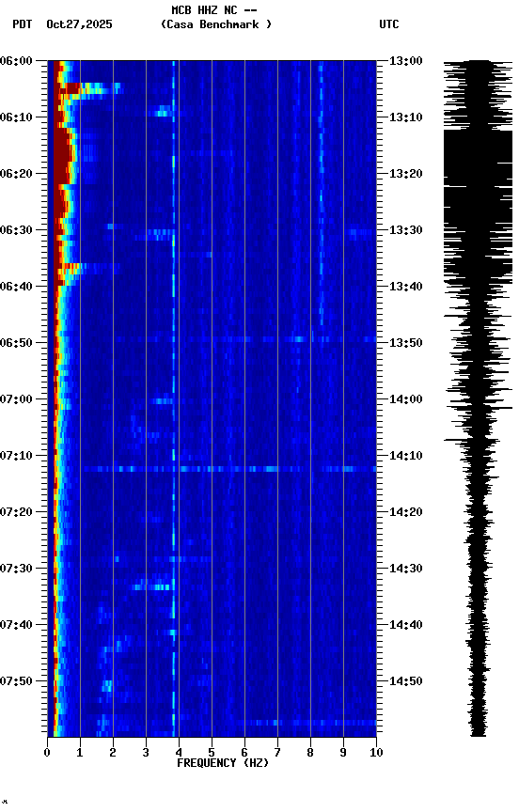
Task: Click the 4 Hz frequency tick label
Action: (179, 753)
